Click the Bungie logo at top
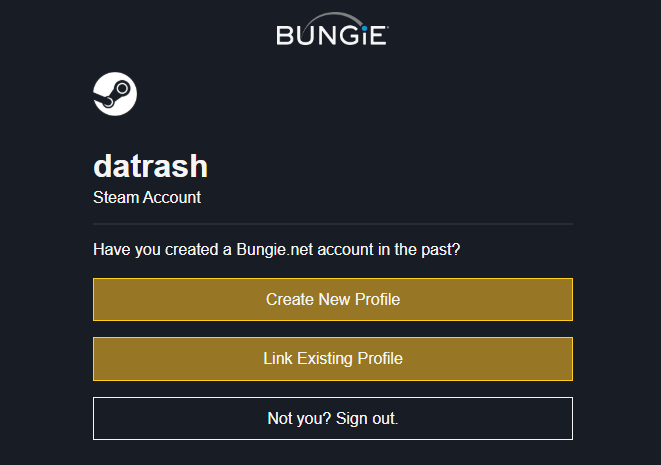 click(332, 29)
